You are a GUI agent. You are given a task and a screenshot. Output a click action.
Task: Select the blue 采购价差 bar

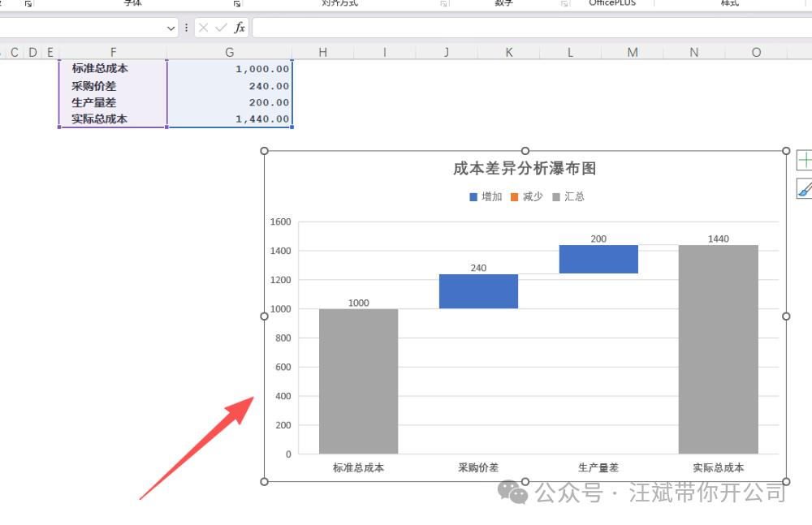(x=478, y=291)
